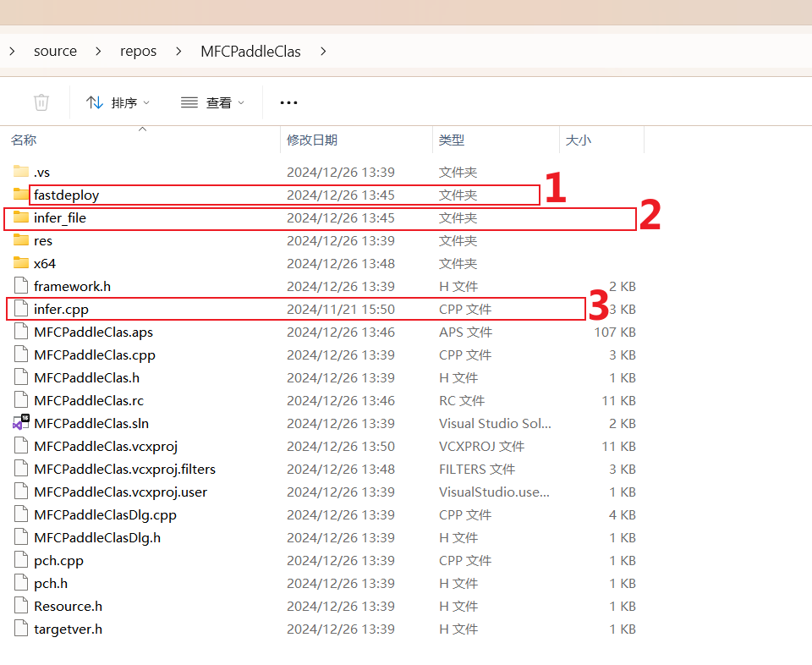This screenshot has width=812, height=665.
Task: Expand the breadcrumb chevron after MFCPaddleClas
Action: pyautogui.click(x=322, y=51)
